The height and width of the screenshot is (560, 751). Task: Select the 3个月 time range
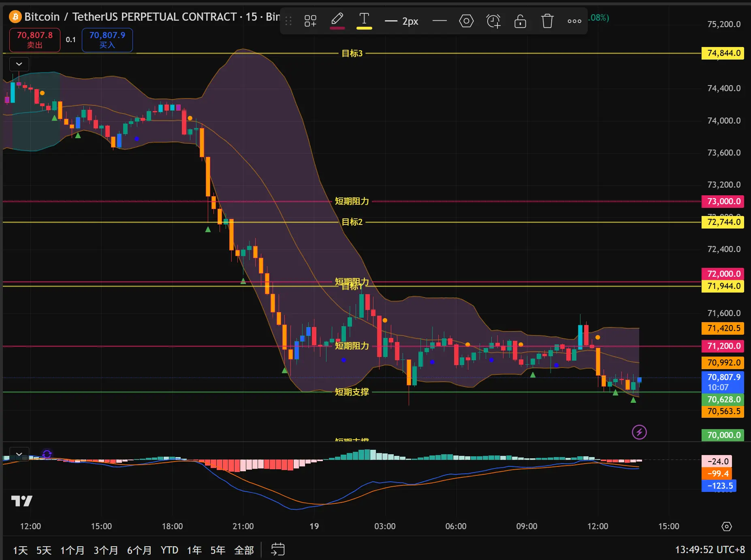pyautogui.click(x=106, y=550)
